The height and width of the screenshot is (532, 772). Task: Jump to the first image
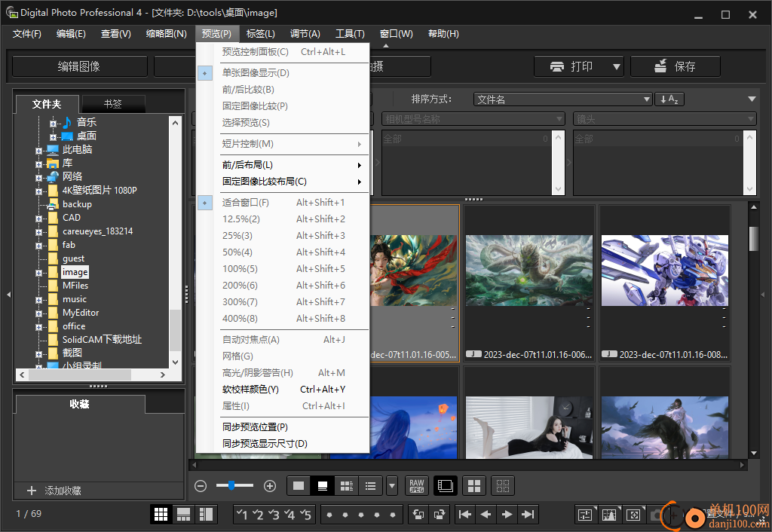coord(464,515)
